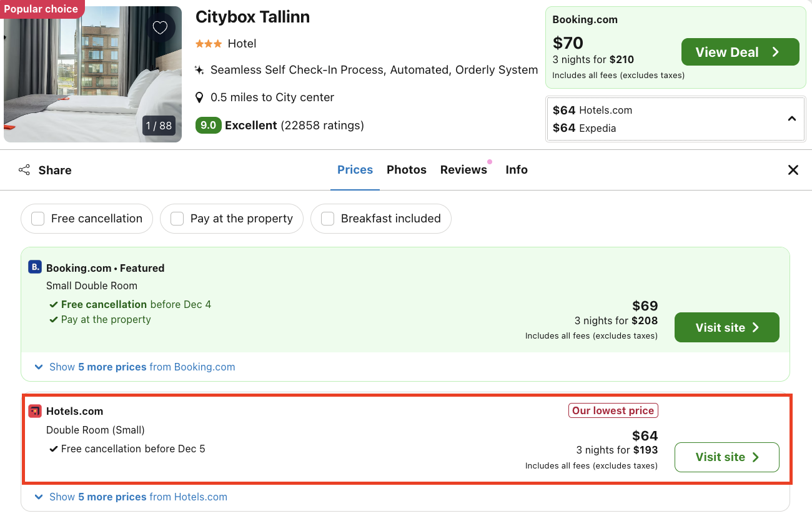The image size is (812, 521).
Task: Click the Double Room (Small) label
Action: (x=96, y=430)
